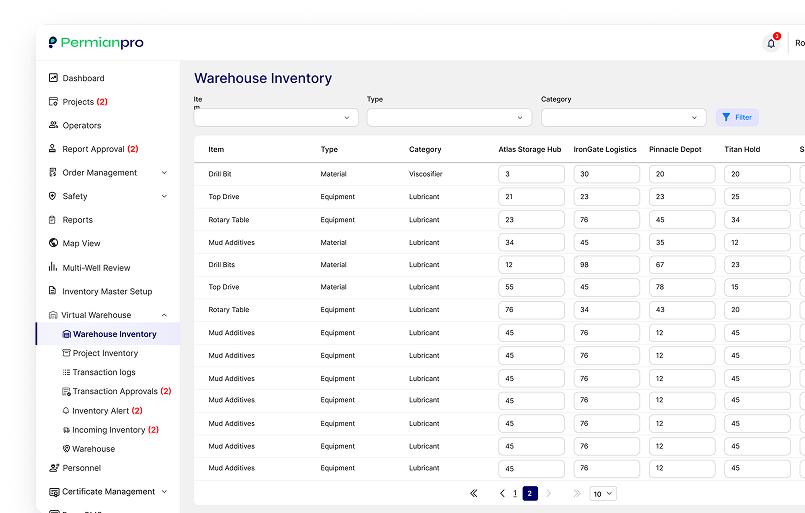Open Multi-Well Review link
The width and height of the screenshot is (805, 513).
[x=96, y=268]
